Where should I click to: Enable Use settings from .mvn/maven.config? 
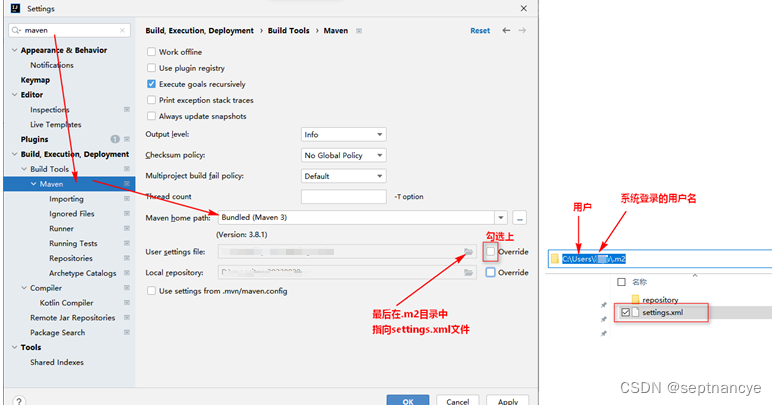151,291
